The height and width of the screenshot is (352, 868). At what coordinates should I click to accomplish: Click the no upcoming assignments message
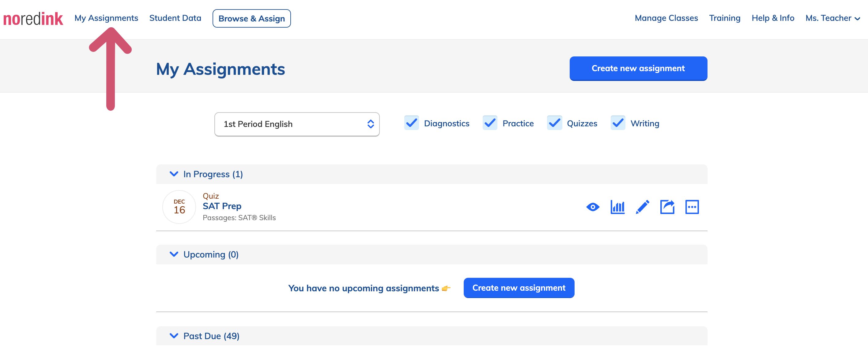tap(369, 288)
